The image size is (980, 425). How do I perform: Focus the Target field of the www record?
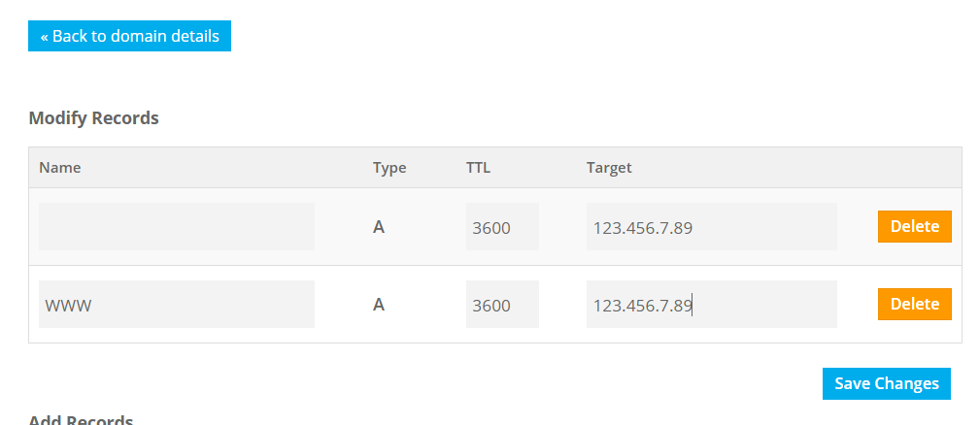(711, 305)
